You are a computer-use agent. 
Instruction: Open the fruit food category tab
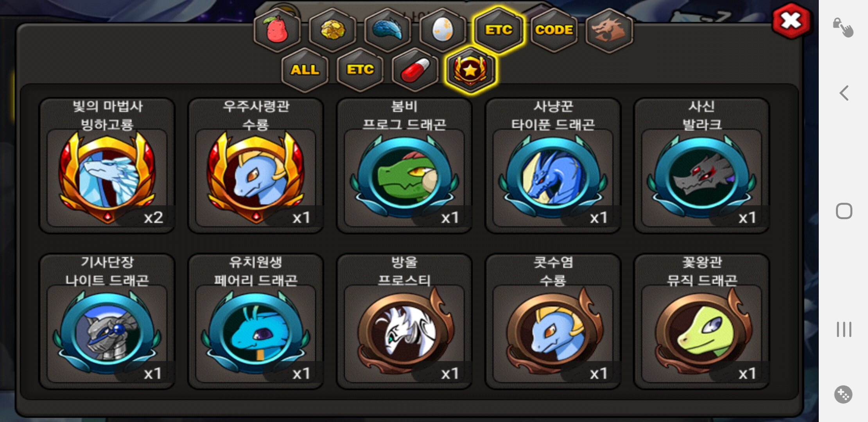tap(277, 30)
